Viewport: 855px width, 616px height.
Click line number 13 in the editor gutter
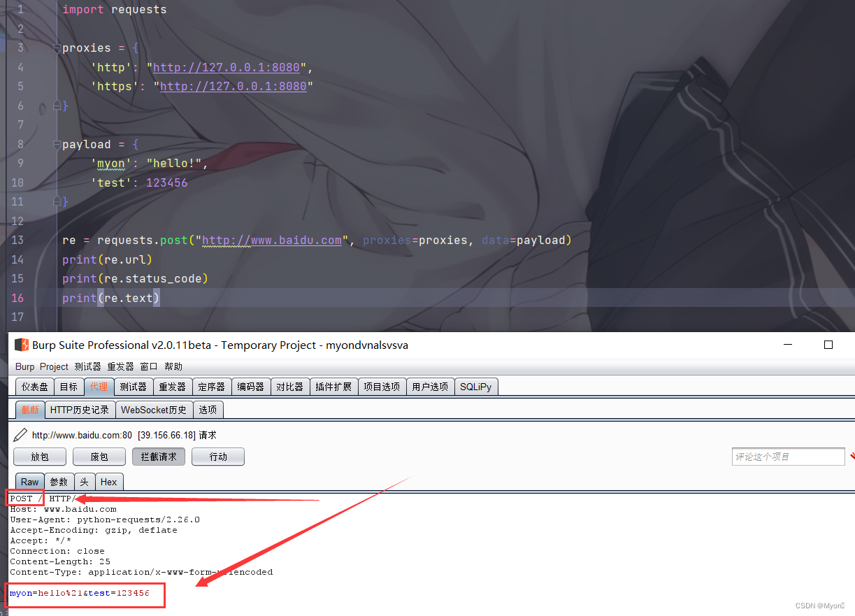click(17, 241)
